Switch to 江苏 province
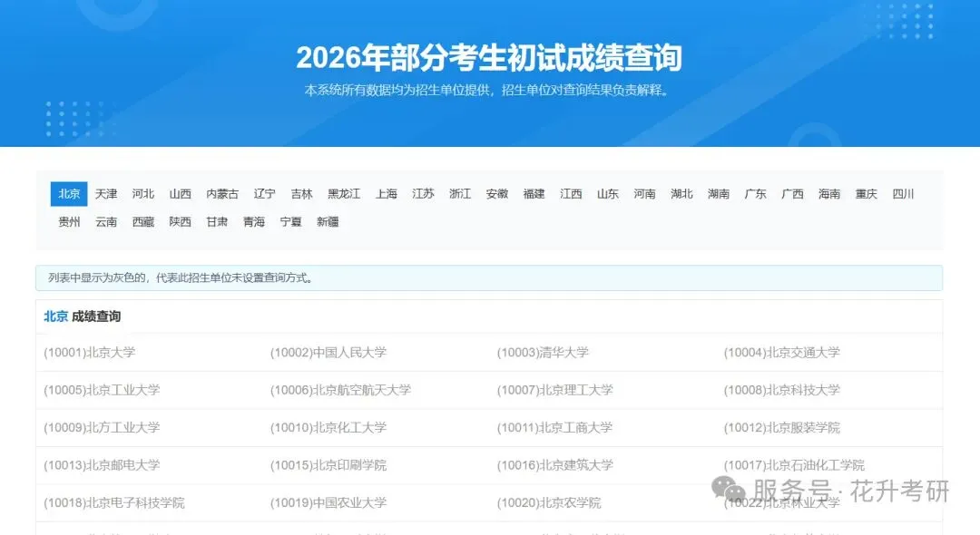The height and width of the screenshot is (535, 980). 423,194
